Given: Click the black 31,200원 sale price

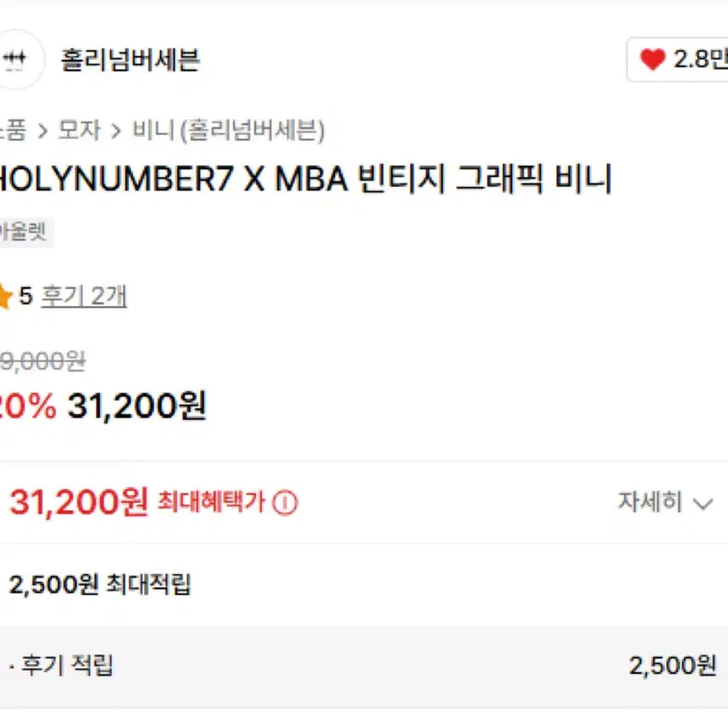Looking at the screenshot, I should pyautogui.click(x=137, y=407).
